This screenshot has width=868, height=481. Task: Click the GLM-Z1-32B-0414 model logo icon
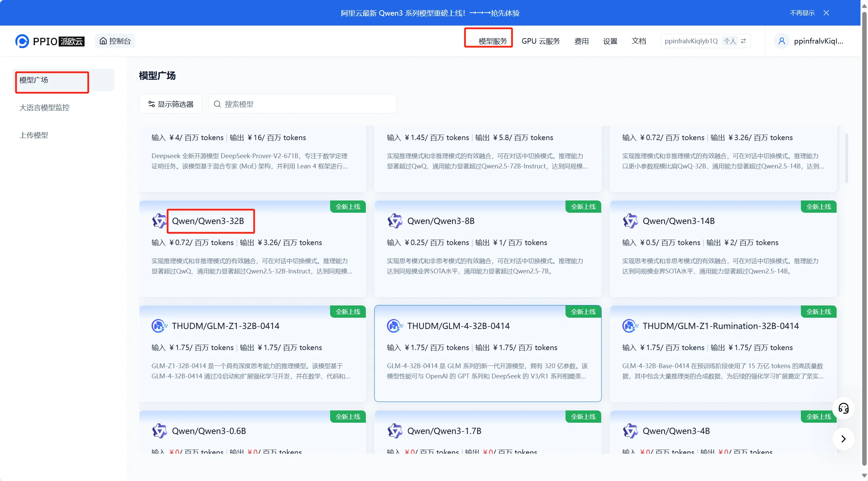click(159, 326)
